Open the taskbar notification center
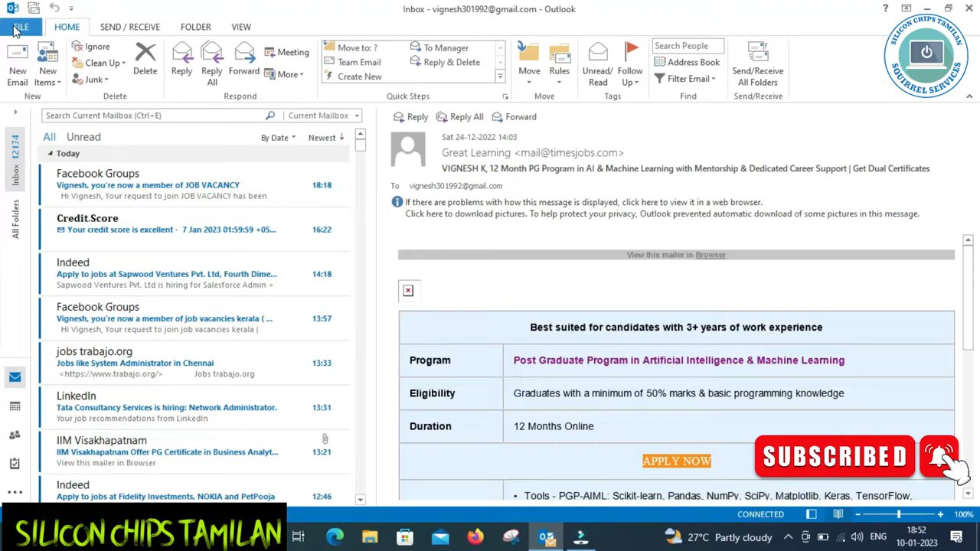 (956, 537)
